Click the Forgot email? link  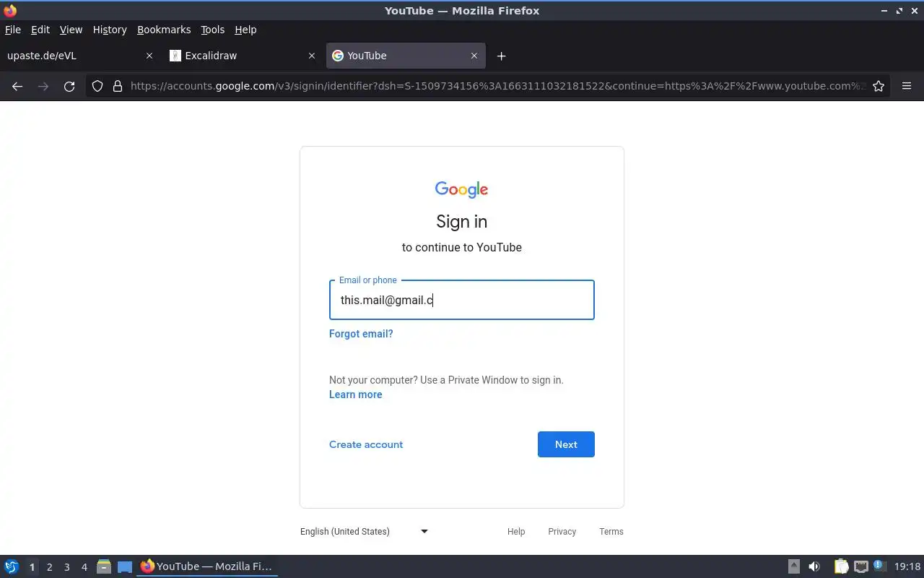coord(361,334)
